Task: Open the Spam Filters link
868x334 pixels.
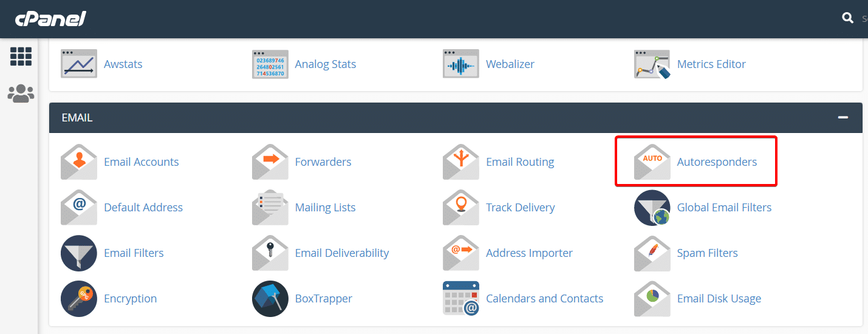Action: click(707, 253)
